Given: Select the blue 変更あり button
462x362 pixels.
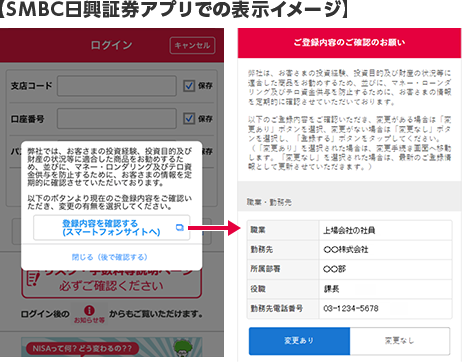Looking at the screenshot, I should pos(299,341).
